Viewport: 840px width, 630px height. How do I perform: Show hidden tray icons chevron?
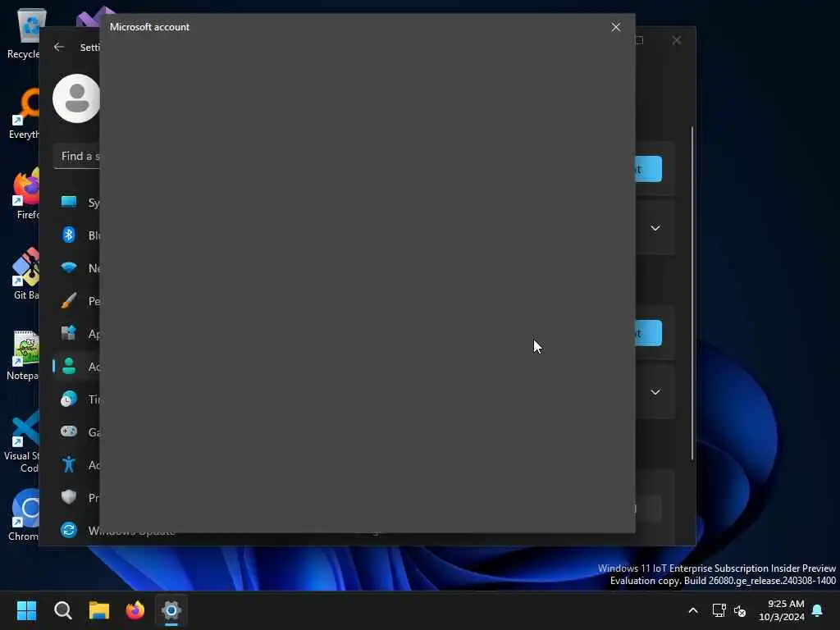[692, 610]
